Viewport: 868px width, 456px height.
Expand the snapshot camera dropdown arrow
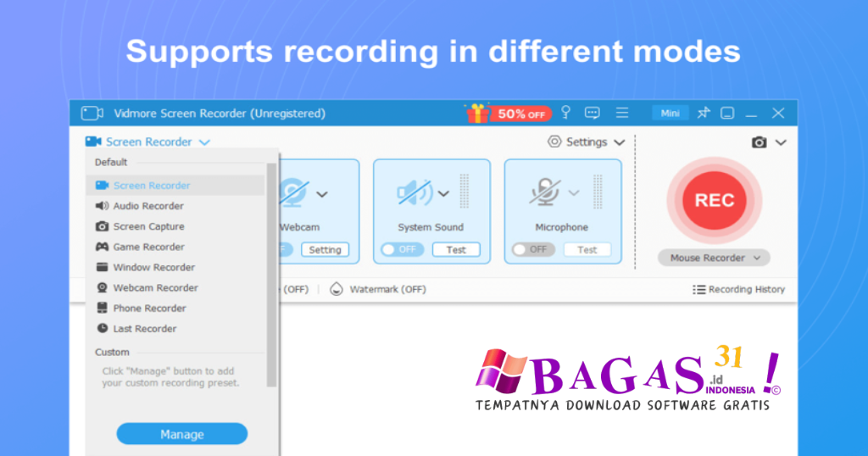tap(781, 142)
